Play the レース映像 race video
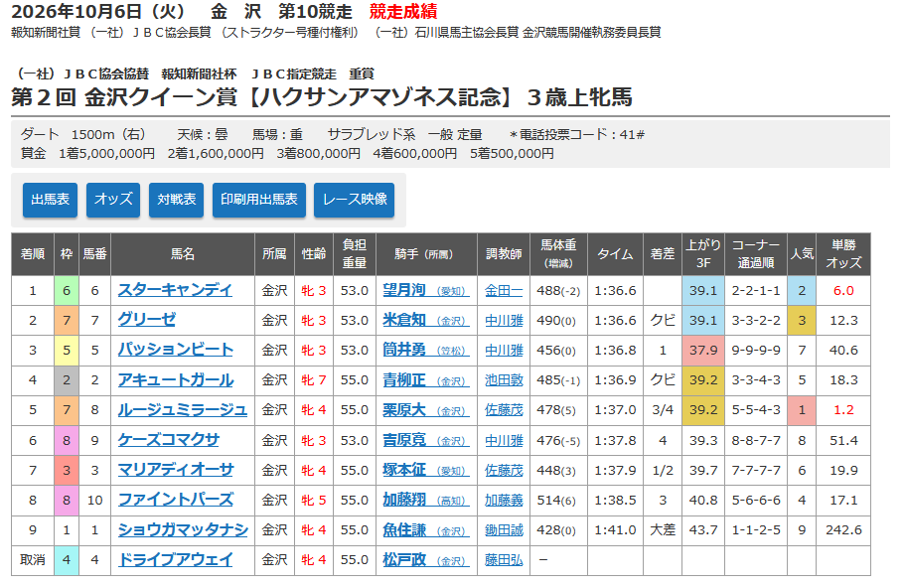This screenshot has width=904, height=588. pyautogui.click(x=354, y=200)
